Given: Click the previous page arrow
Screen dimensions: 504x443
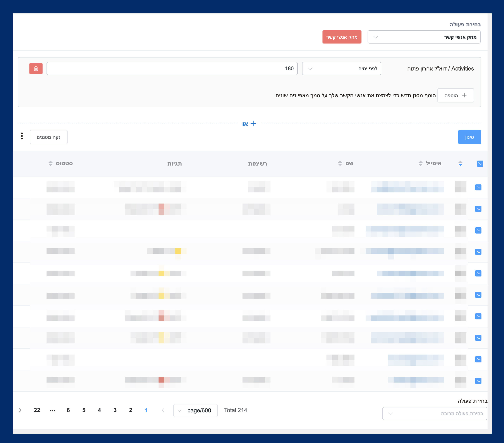Looking at the screenshot, I should tap(163, 410).
